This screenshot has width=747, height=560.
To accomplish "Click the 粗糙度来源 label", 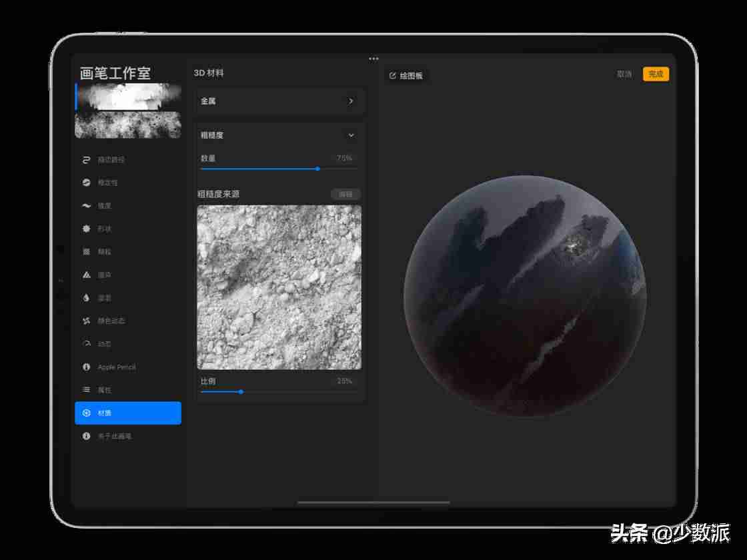I will coord(219,194).
